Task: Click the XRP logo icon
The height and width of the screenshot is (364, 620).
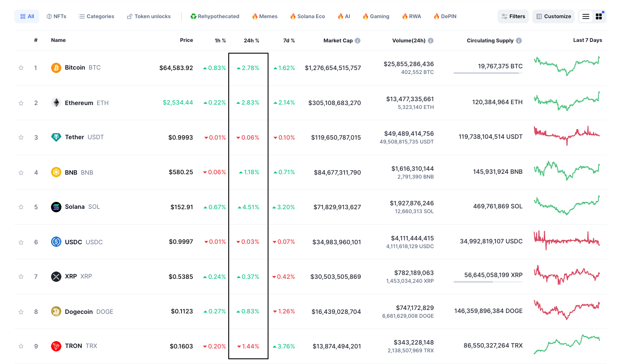Action: pos(56,276)
